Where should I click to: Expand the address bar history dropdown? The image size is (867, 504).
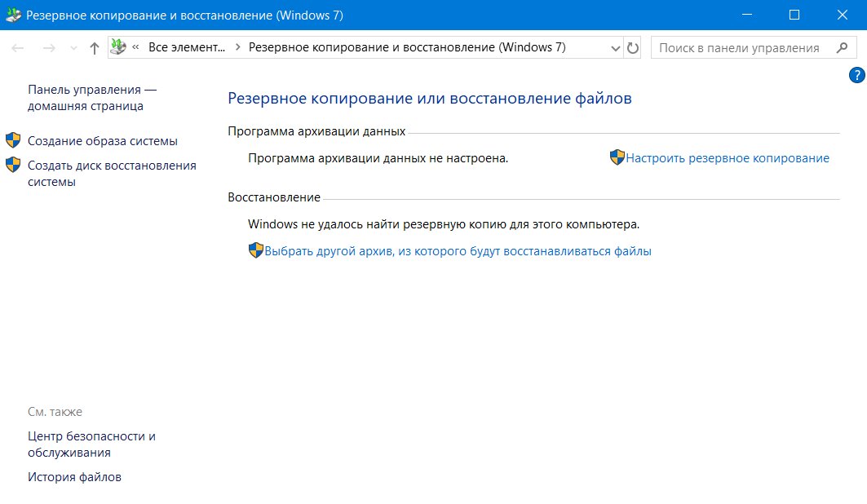pos(616,48)
